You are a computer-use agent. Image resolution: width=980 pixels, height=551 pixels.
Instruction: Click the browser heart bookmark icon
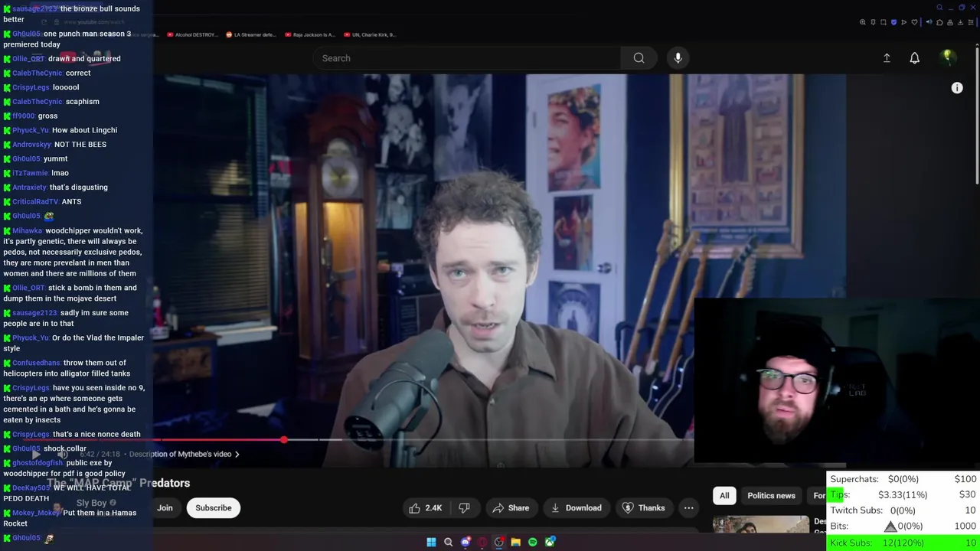click(914, 22)
